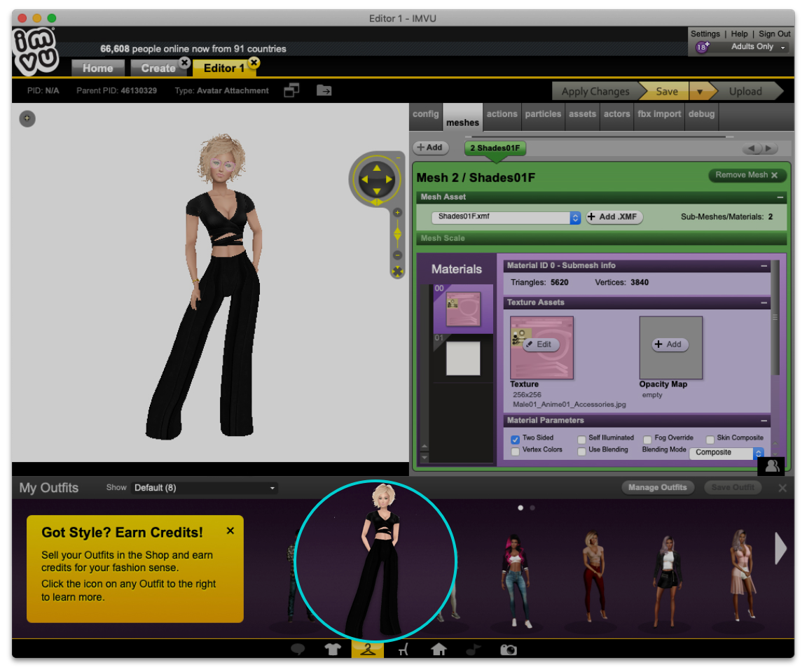Go to the next mesh with right arrow

coord(768,148)
